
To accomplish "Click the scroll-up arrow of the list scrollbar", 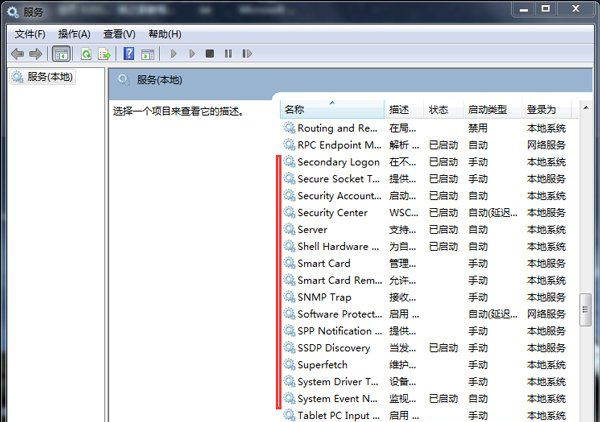I will (585, 108).
